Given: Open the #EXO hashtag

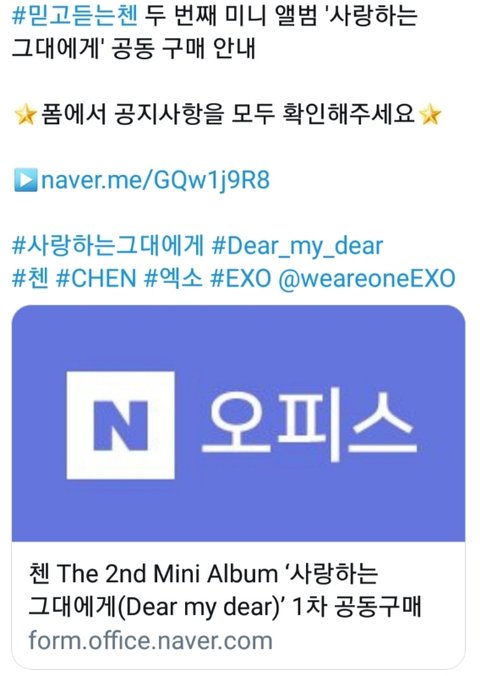Looking at the screenshot, I should (x=241, y=278).
